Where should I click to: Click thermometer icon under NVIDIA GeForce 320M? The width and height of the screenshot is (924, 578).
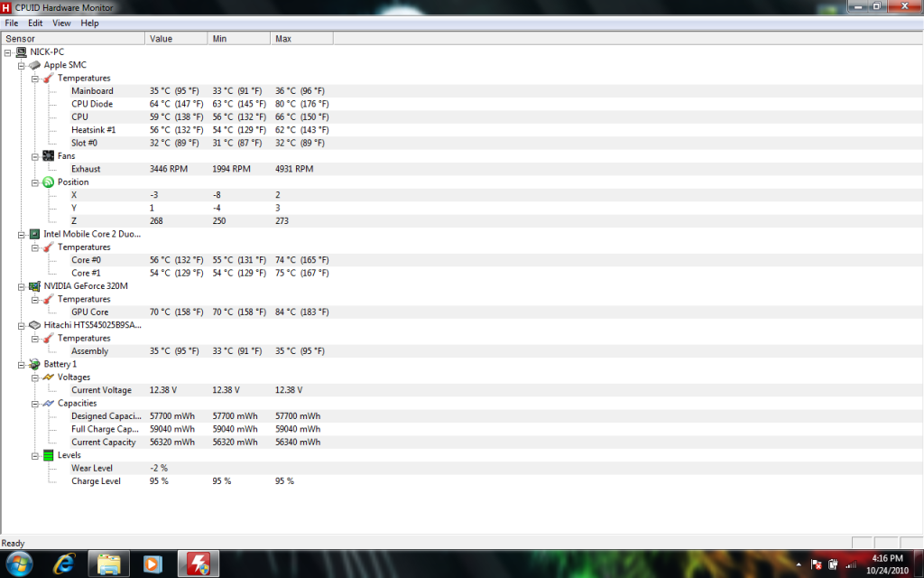click(49, 299)
